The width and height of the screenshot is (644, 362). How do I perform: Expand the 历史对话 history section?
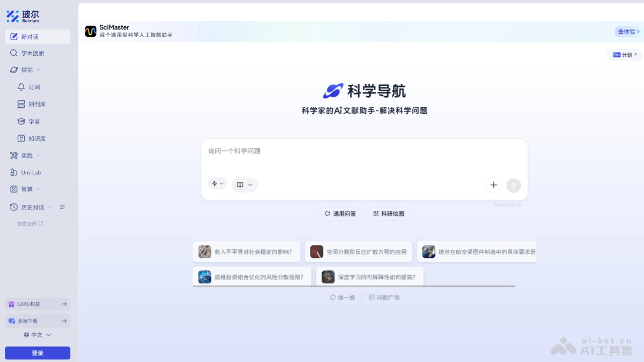(50, 206)
